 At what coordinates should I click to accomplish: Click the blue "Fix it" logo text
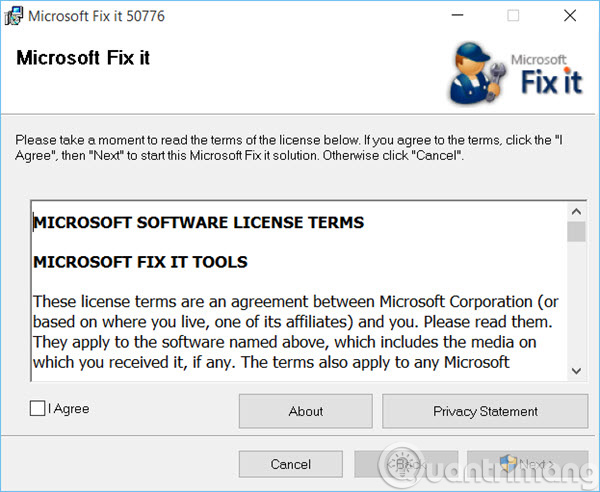[x=550, y=82]
